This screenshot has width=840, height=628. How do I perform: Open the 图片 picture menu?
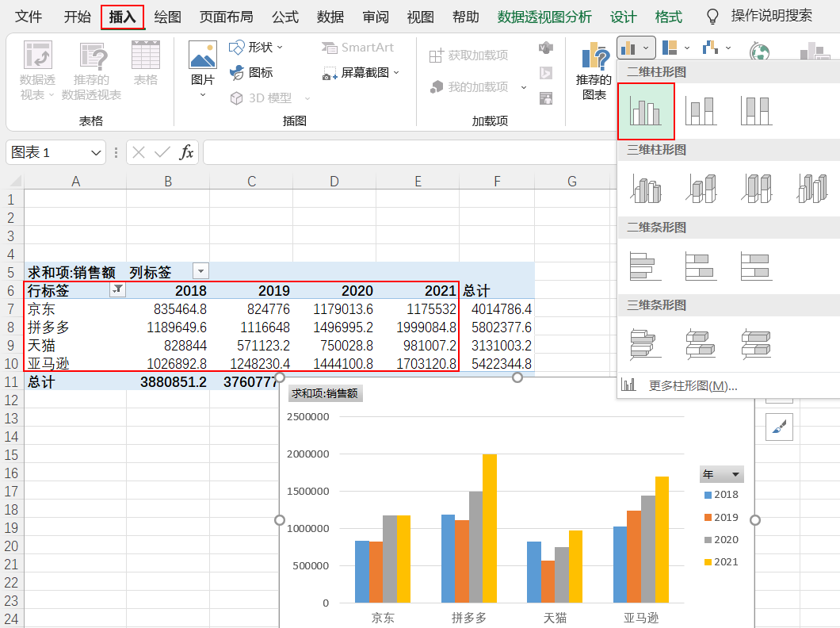(203, 70)
